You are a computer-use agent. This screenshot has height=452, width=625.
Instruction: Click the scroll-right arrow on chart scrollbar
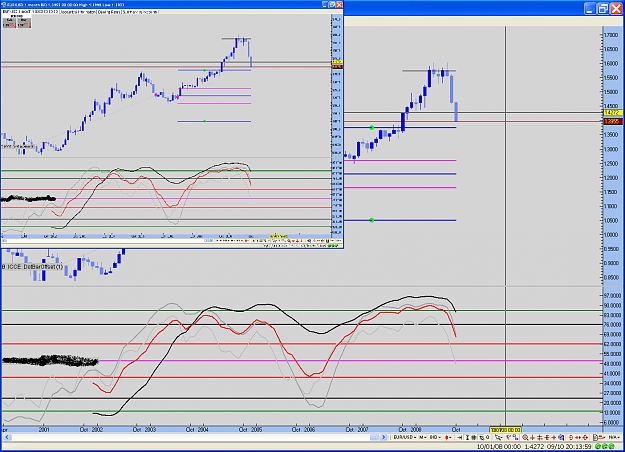pyautogui.click(x=383, y=437)
